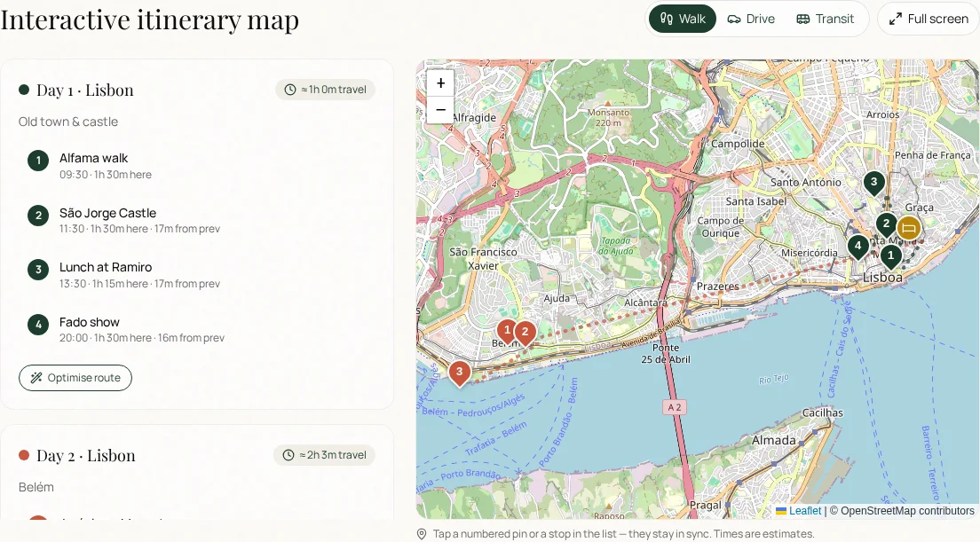Click Ponte 25 de Abril map label
The width and height of the screenshot is (980, 542).
coord(666,353)
